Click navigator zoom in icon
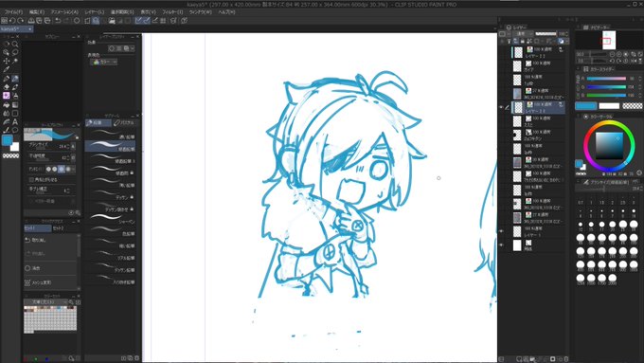The height and width of the screenshot is (363, 644). (619, 54)
